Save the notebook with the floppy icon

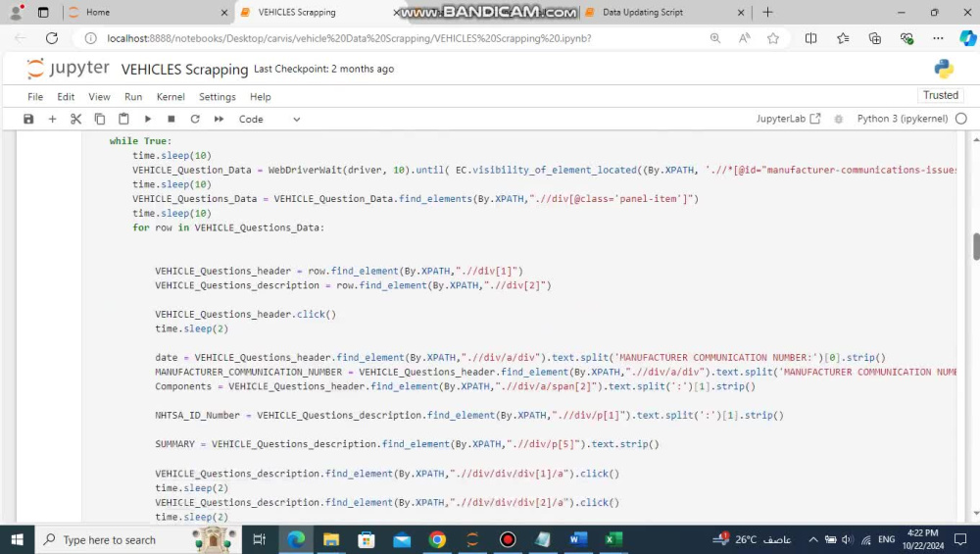28,119
